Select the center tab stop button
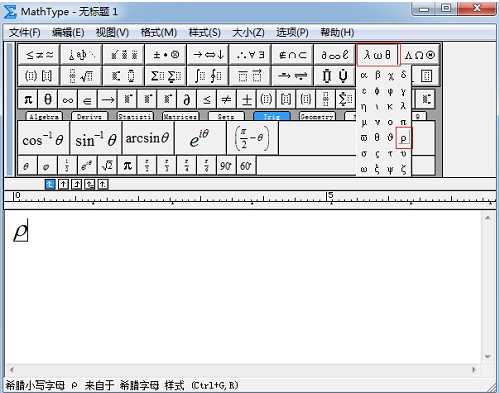This screenshot has height=393, width=499. 63,184
